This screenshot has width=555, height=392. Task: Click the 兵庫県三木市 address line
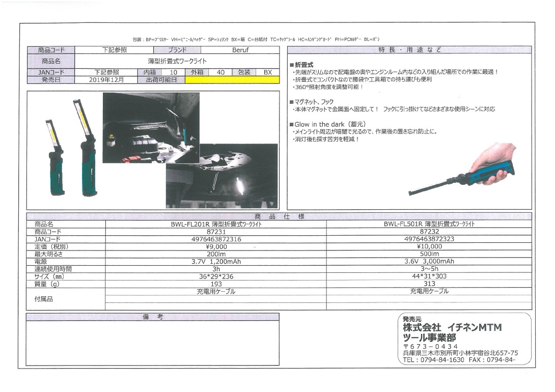coord(460,353)
